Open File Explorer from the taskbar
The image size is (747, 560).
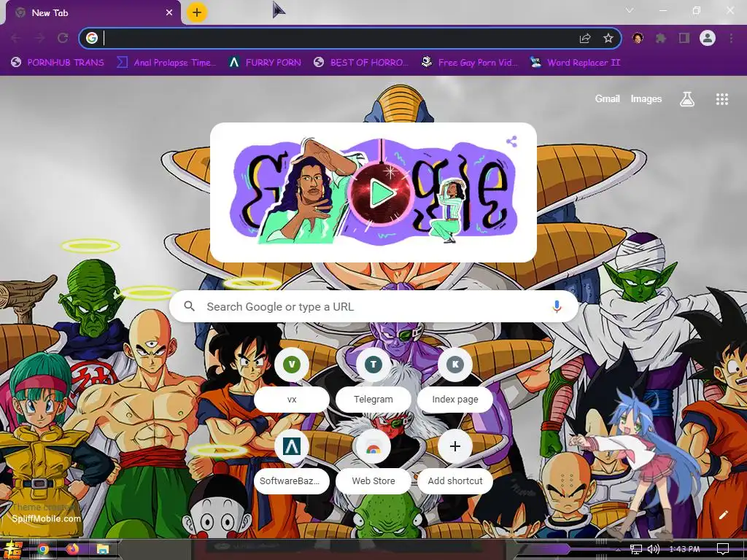(103, 550)
